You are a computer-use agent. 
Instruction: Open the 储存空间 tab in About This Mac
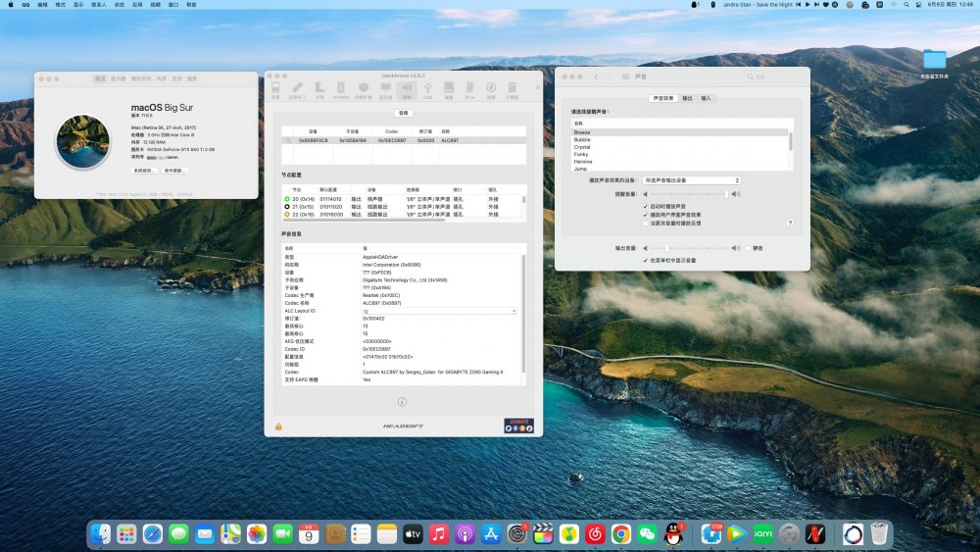(x=140, y=78)
